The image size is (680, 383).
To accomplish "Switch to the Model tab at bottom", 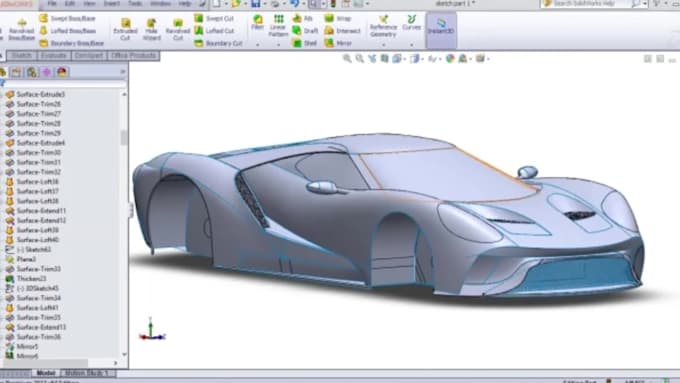I will tap(46, 373).
